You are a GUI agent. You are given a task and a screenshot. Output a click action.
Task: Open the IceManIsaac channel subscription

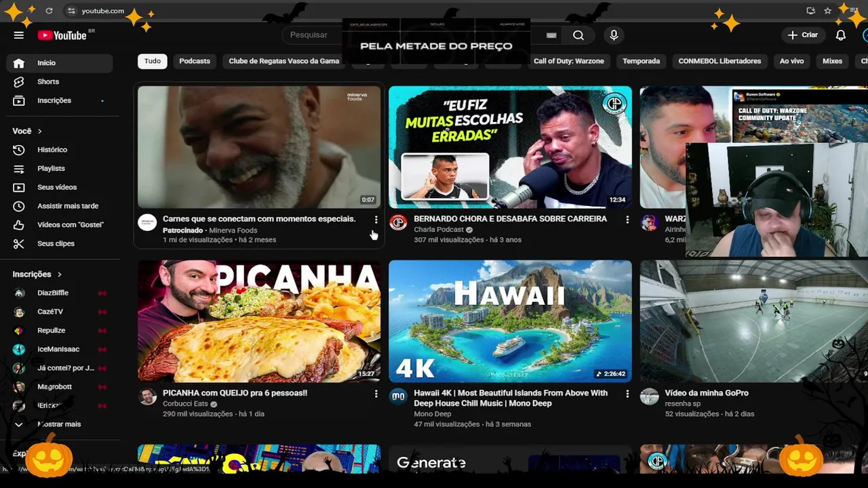[x=60, y=349]
